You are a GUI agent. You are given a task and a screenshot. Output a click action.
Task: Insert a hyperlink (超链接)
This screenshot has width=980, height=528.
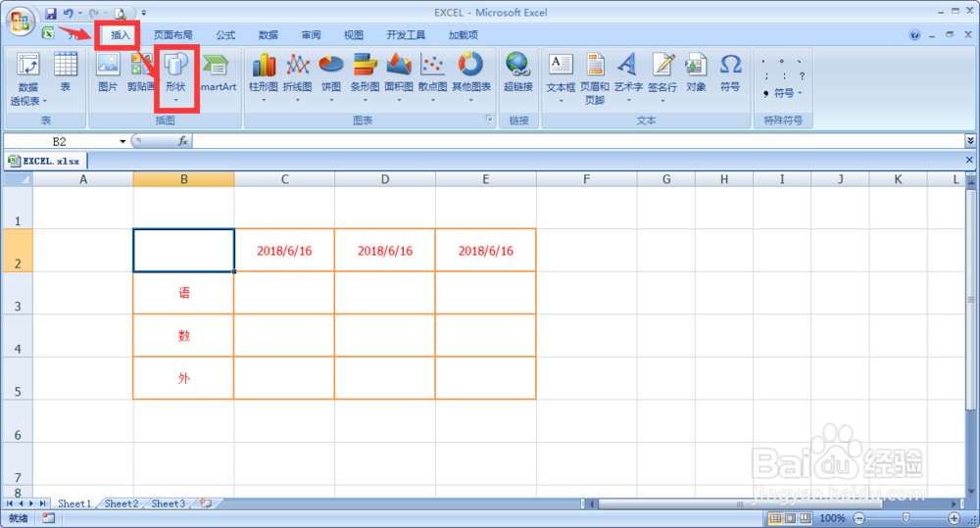(518, 73)
